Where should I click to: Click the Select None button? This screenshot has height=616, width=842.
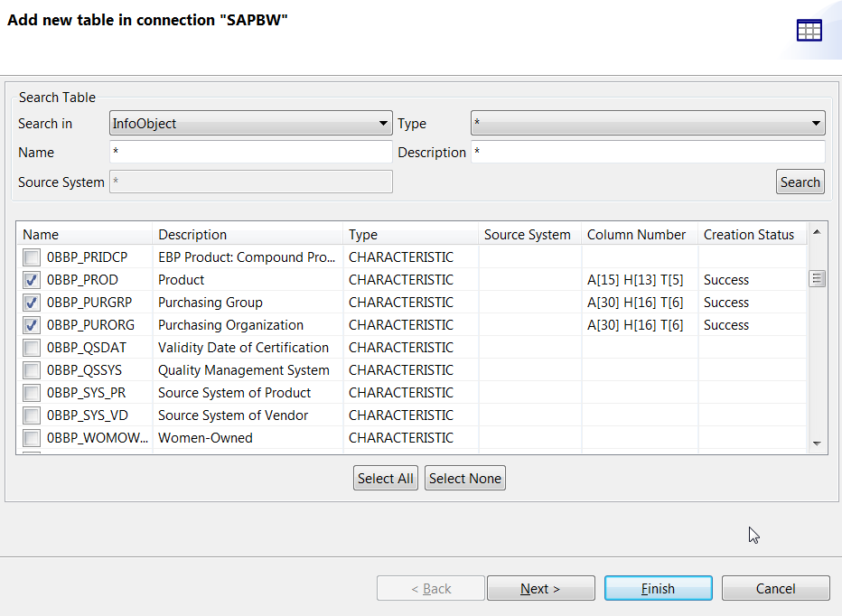click(x=464, y=478)
